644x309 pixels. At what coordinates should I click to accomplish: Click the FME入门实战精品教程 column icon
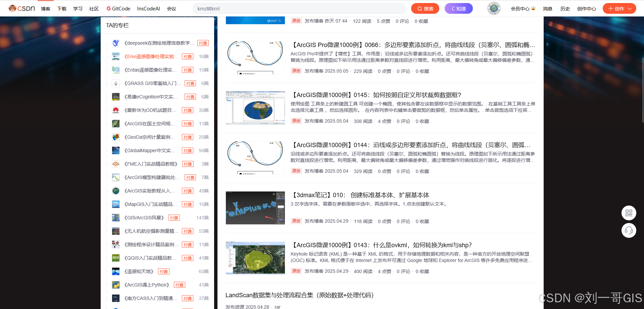coord(116,164)
